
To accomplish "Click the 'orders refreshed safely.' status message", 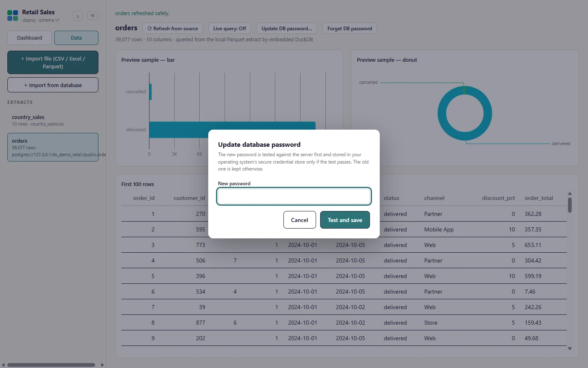I will click(142, 13).
